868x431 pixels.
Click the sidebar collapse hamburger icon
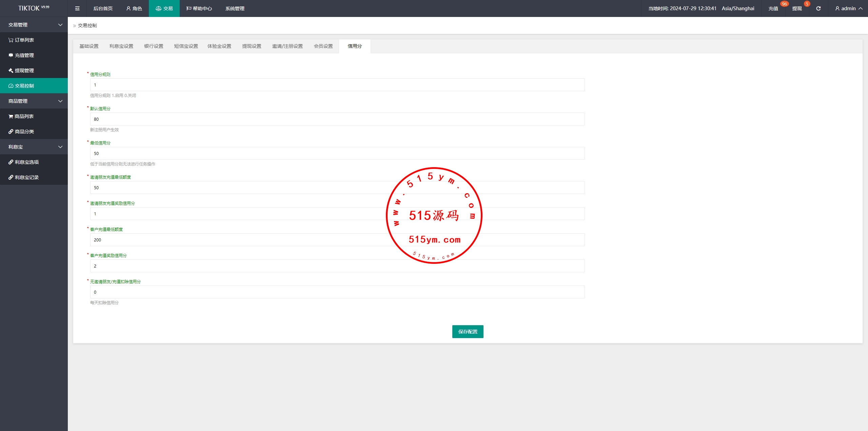77,8
